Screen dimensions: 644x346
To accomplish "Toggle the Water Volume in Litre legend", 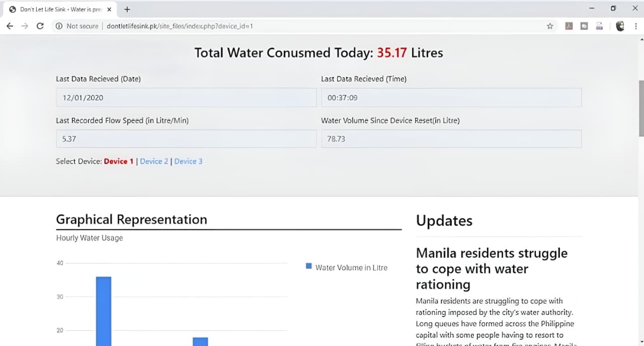I will 346,267.
